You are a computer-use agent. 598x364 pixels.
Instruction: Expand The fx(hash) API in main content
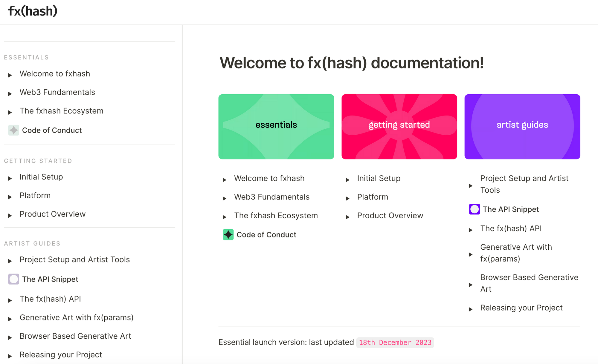[x=471, y=230]
